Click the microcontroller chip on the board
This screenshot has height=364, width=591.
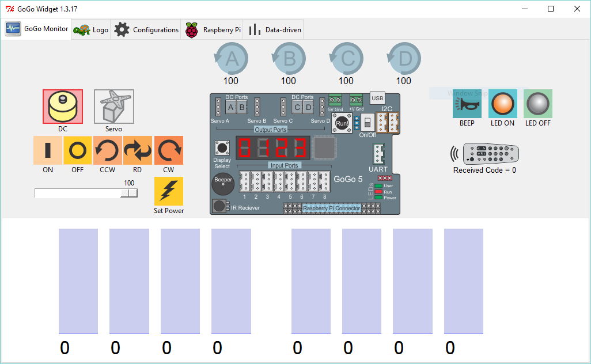(324, 148)
